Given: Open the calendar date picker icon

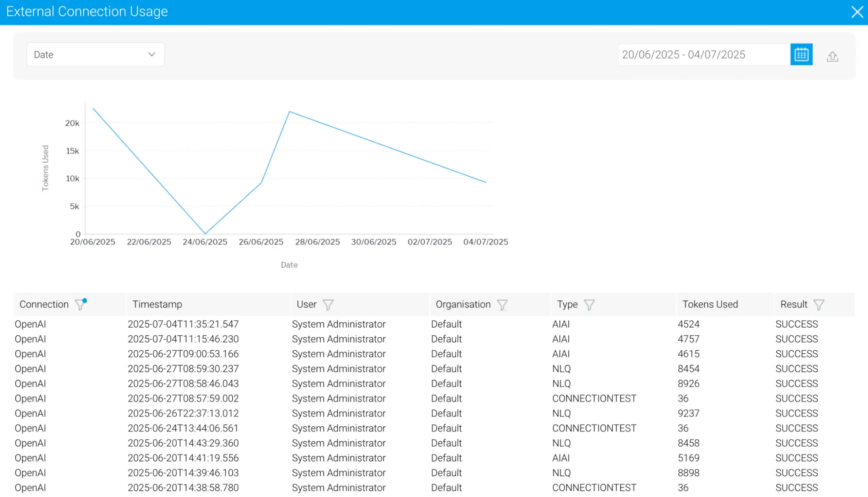Looking at the screenshot, I should [801, 55].
